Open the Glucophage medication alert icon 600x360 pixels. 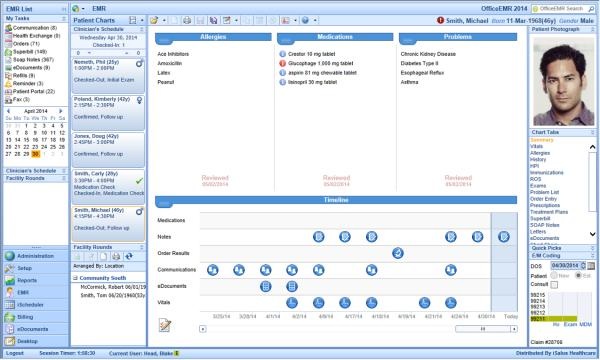pyautogui.click(x=282, y=64)
